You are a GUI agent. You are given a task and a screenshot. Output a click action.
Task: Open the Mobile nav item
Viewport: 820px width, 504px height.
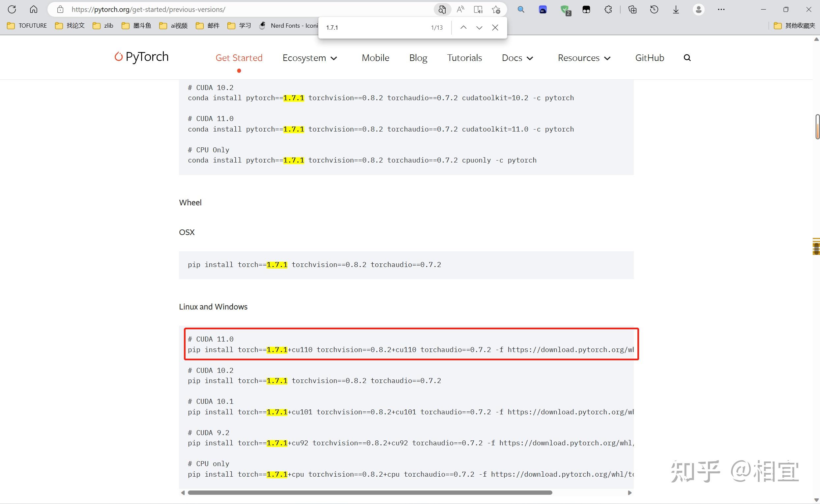[375, 58]
